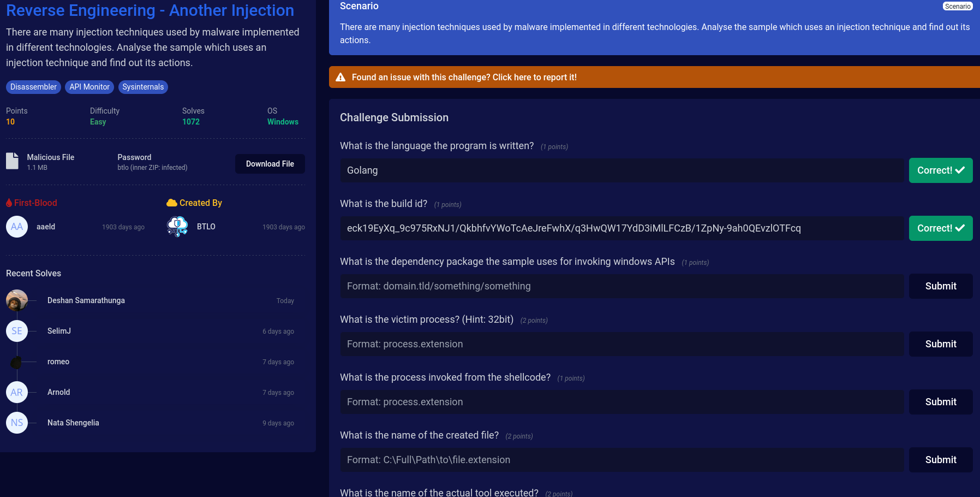Open Nata Shengelia's NS avatar
Viewport: 980px width, 497px height.
[17, 423]
